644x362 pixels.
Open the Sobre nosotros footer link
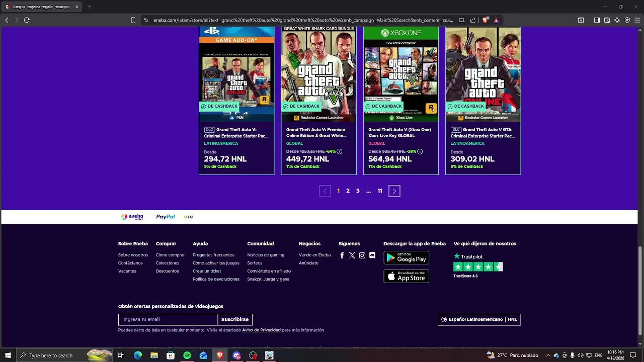click(x=133, y=255)
